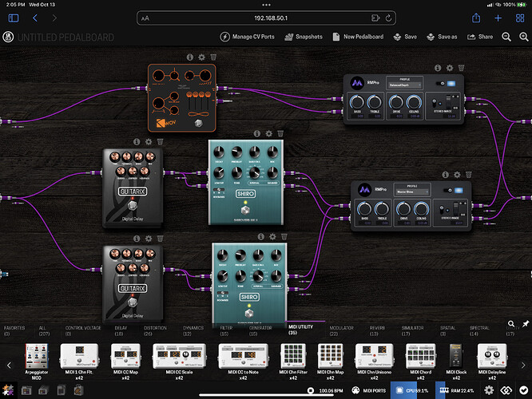Bypass upper Guitarix Digital Delay footswitch
532x399 pixels.
[133, 205]
